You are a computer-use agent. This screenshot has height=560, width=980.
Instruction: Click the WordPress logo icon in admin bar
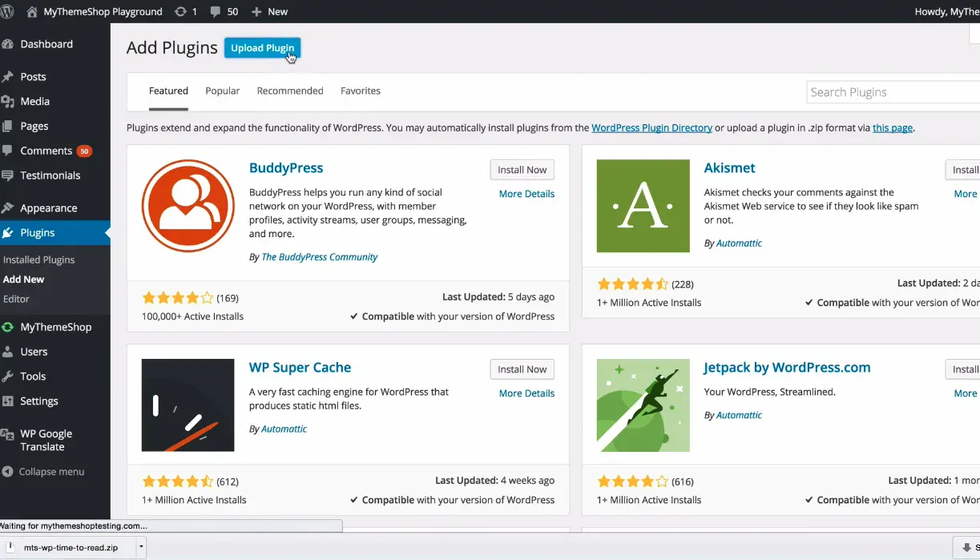(7, 11)
